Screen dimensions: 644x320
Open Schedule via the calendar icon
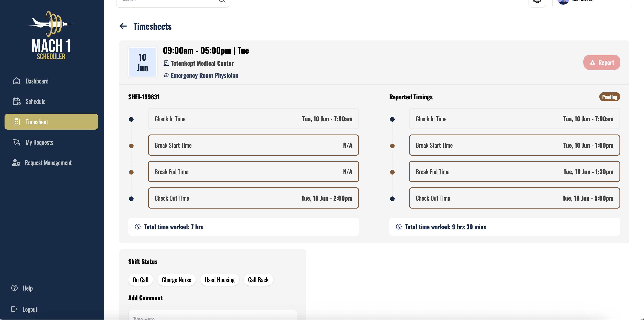(16, 101)
